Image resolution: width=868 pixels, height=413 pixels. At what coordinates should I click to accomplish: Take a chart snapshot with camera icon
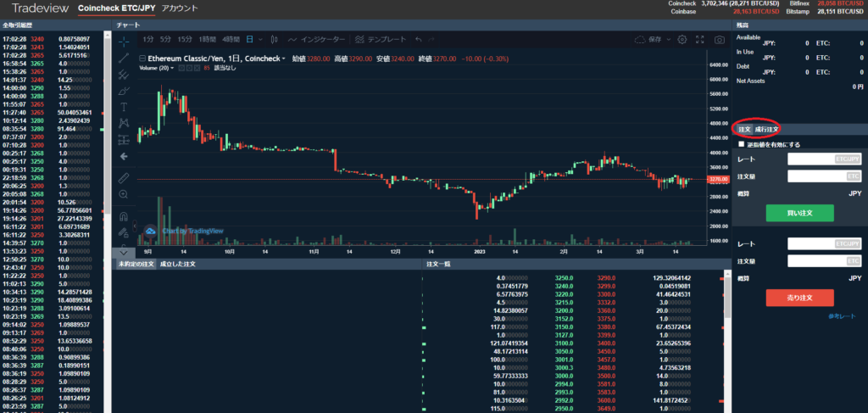point(720,40)
